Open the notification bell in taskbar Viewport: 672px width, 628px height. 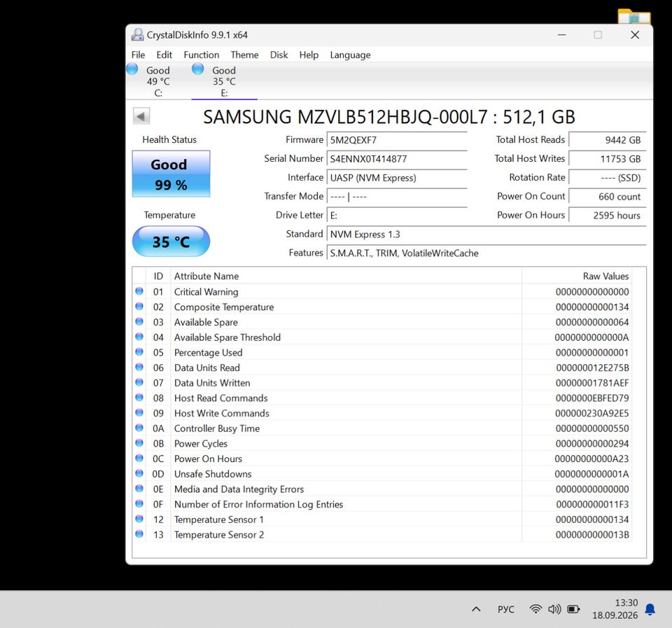650,609
